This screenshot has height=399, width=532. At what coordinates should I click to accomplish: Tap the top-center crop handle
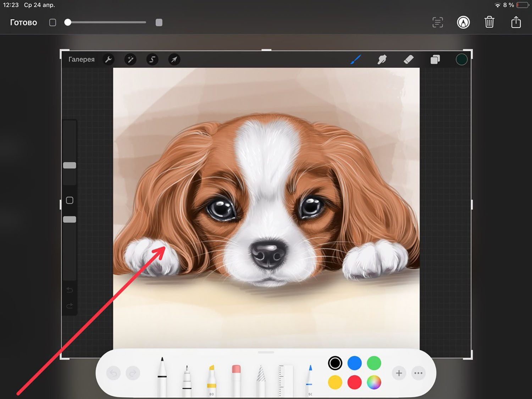(266, 50)
